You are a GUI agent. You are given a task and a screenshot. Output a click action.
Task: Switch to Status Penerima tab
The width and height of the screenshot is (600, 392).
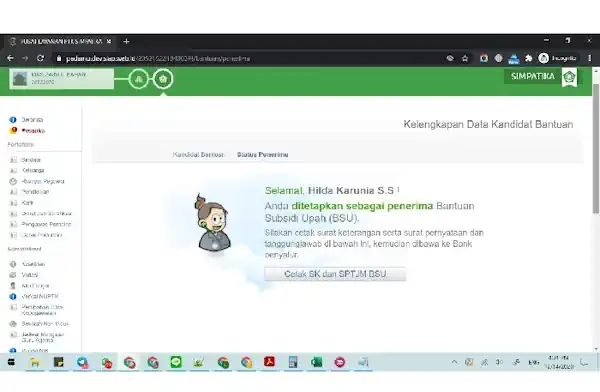pos(262,154)
